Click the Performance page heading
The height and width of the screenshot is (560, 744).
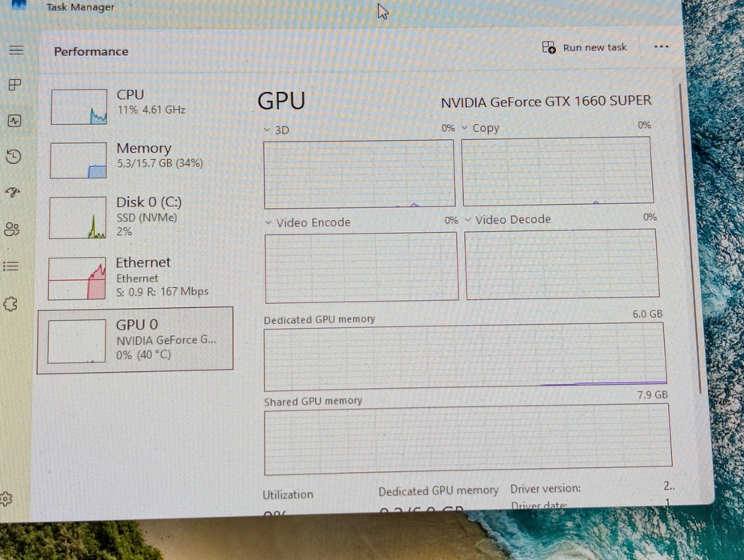tap(91, 51)
